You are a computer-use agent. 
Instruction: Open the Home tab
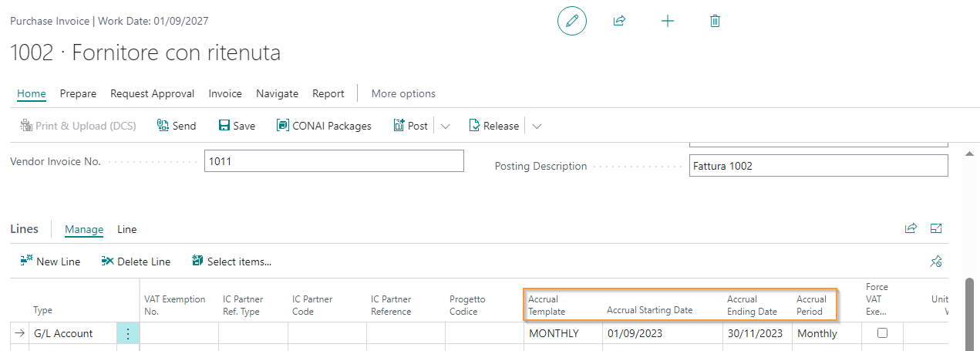pyautogui.click(x=32, y=93)
